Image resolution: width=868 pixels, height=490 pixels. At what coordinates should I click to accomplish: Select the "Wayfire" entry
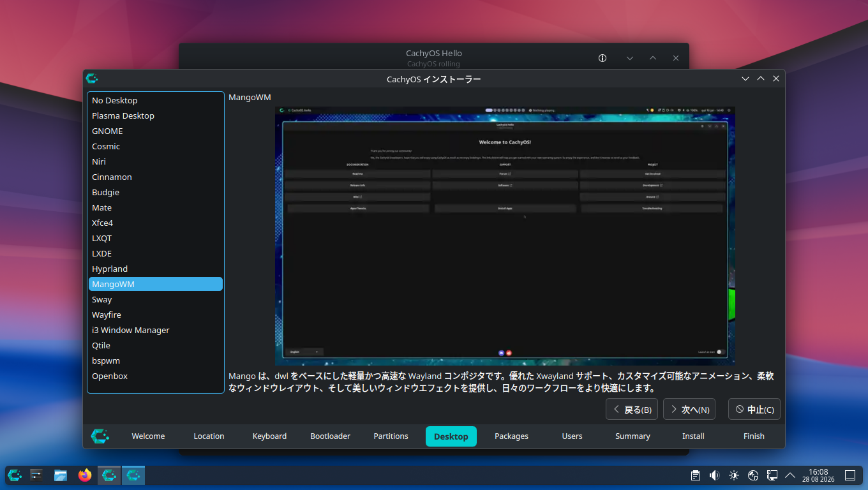click(x=156, y=315)
